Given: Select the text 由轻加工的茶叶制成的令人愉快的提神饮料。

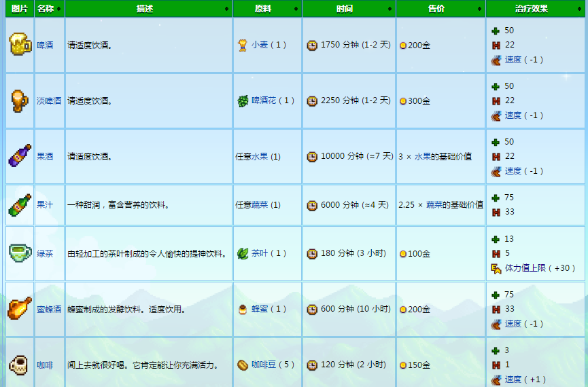Looking at the screenshot, I should [x=147, y=254].
